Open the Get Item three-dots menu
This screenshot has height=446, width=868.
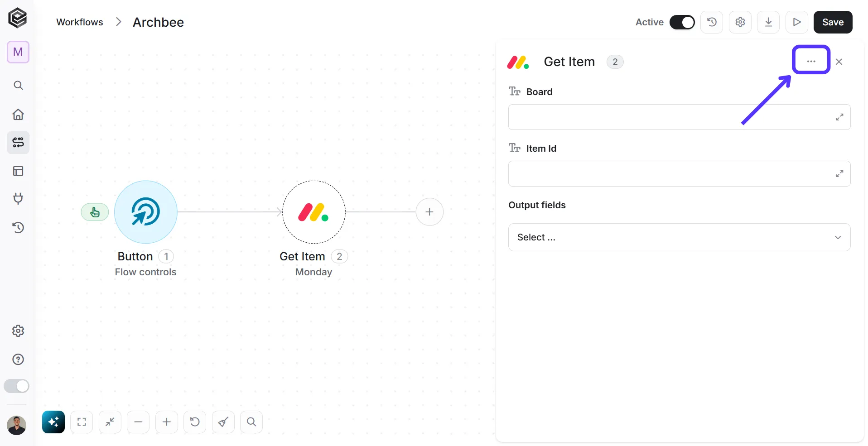tap(811, 61)
